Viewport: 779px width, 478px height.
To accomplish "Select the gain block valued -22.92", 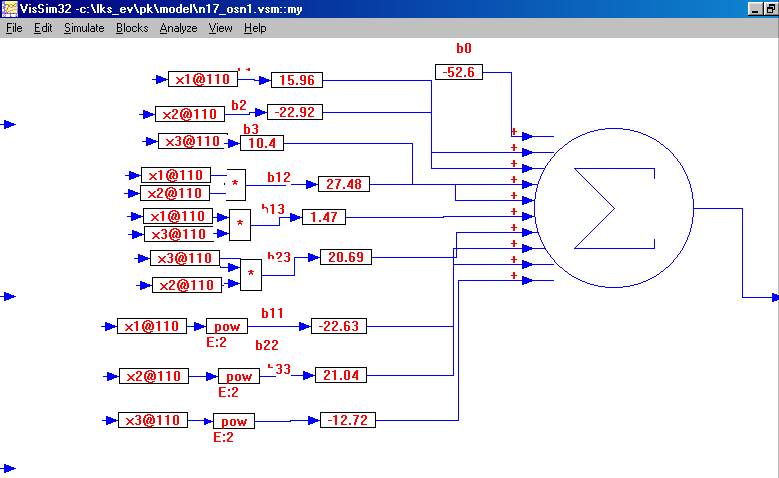I will [295, 113].
